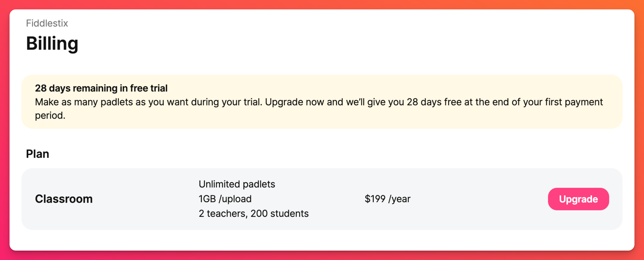Click the '/year' billing period text
The width and height of the screenshot is (644, 260).
coord(399,199)
